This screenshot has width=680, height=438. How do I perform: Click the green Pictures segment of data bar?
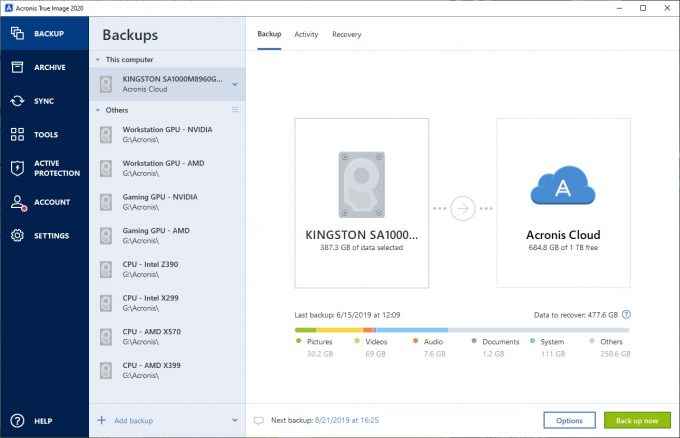[305, 330]
